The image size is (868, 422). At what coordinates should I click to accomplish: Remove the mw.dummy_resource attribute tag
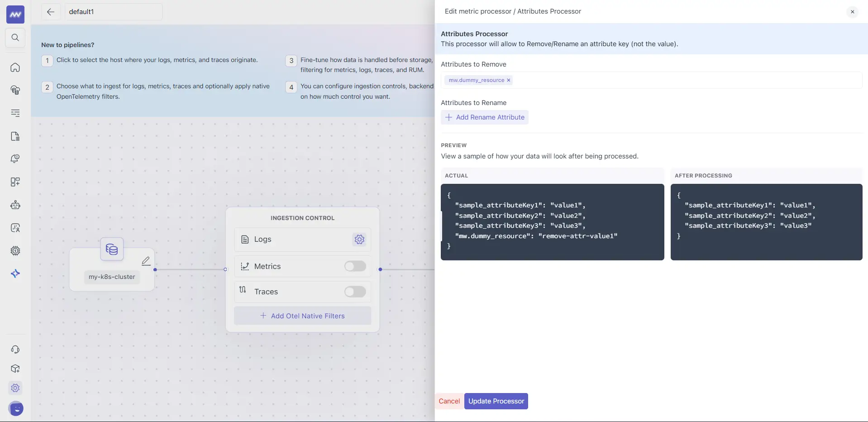(x=509, y=80)
